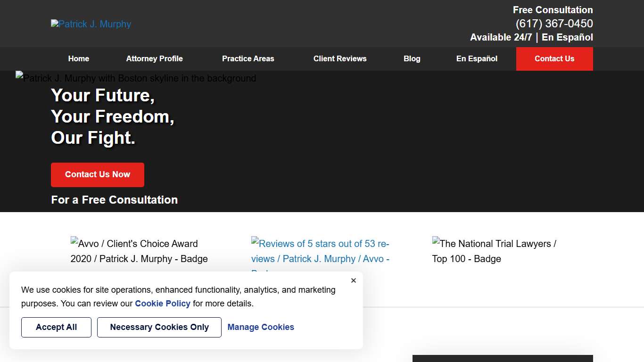Open the Attorney Profile page
The width and height of the screenshot is (644, 362).
pos(154,59)
